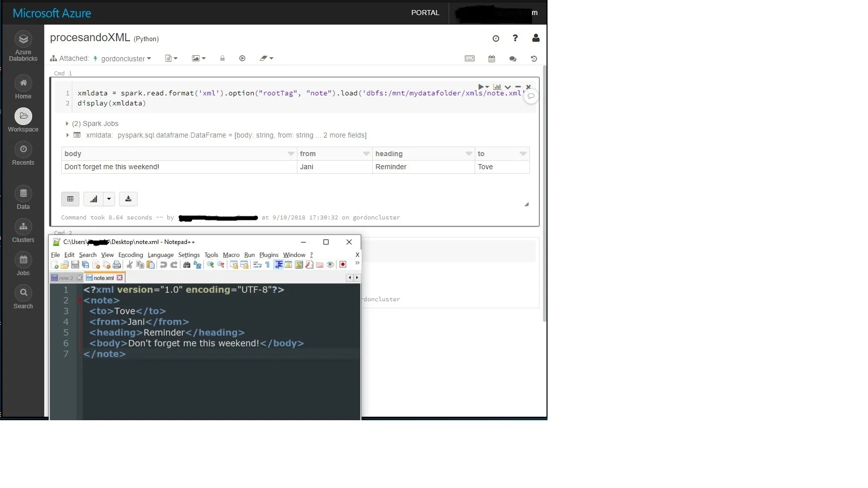Open the notebook comments icon
Screen dimensions: 868x488
pos(513,59)
